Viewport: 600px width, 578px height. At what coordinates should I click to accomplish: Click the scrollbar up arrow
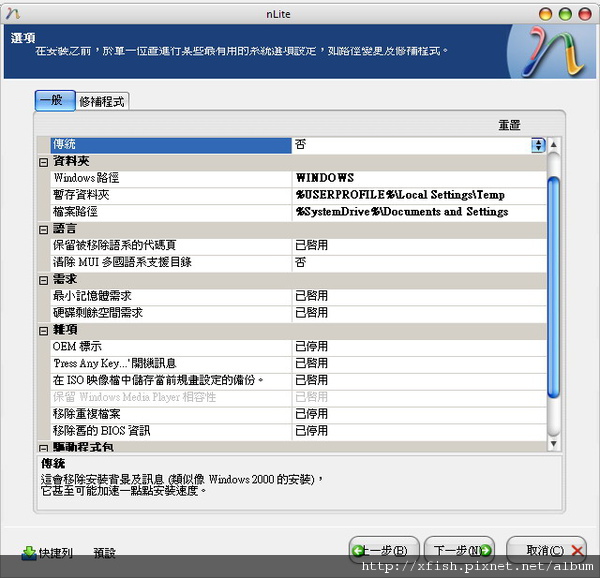pos(553,145)
